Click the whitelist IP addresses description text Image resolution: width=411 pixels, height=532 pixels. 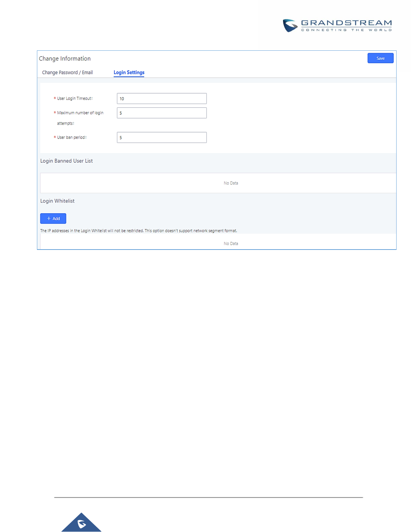138,231
